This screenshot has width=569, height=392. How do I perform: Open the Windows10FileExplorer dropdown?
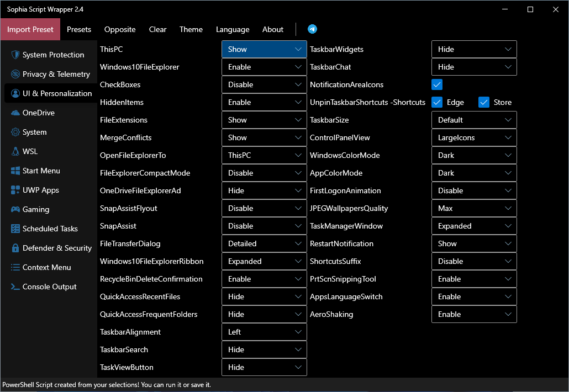[264, 67]
